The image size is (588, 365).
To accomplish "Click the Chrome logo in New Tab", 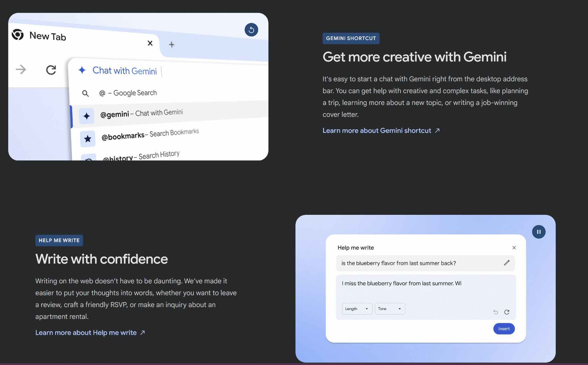I will tap(18, 35).
